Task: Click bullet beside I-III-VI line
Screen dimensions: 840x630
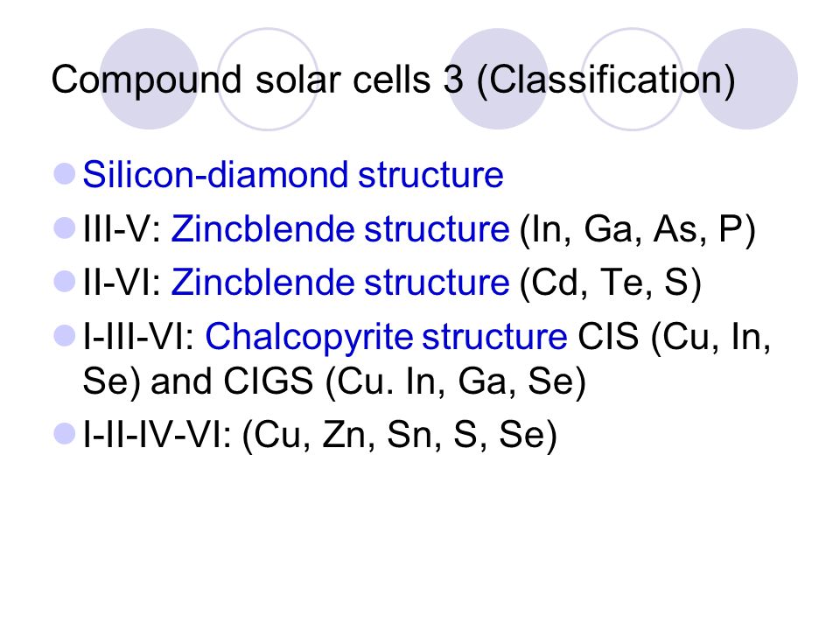Action: click(x=64, y=336)
